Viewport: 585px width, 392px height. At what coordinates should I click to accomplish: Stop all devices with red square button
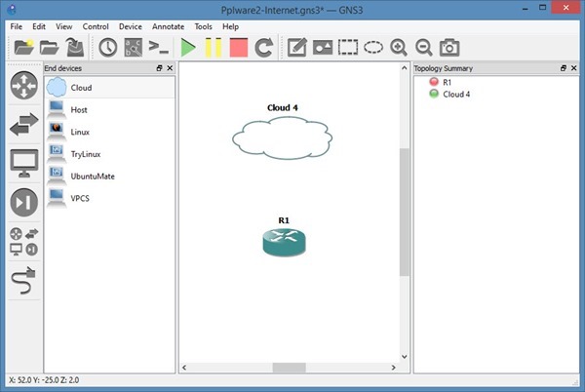click(239, 48)
